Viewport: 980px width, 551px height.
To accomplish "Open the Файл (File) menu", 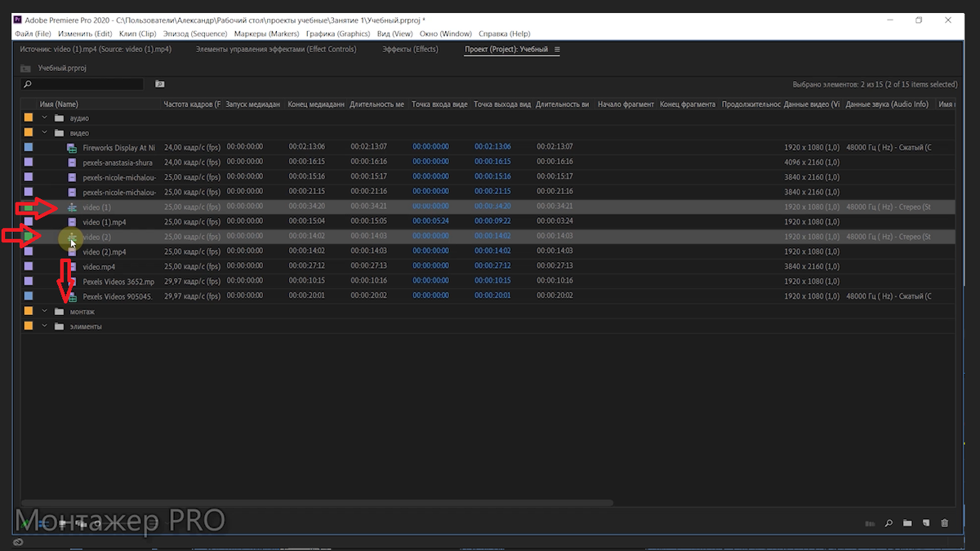I will point(33,34).
